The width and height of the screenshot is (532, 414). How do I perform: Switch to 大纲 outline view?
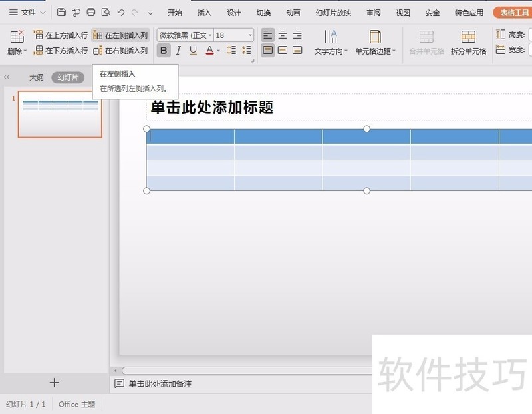pos(37,77)
